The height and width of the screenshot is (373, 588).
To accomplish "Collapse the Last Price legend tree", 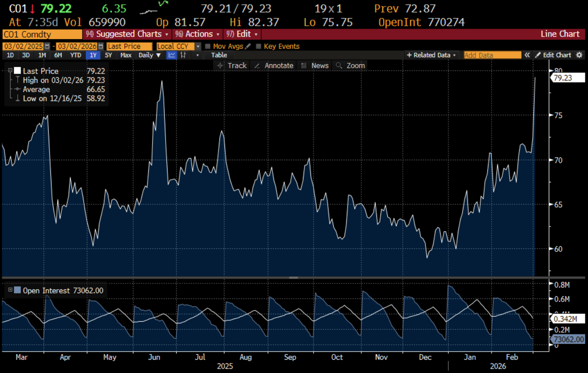I will pos(10,71).
